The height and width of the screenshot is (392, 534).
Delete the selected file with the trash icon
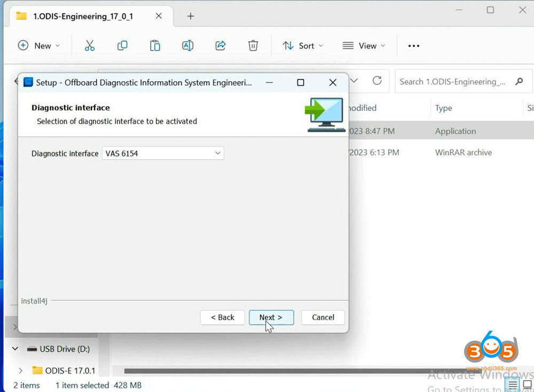tap(253, 45)
